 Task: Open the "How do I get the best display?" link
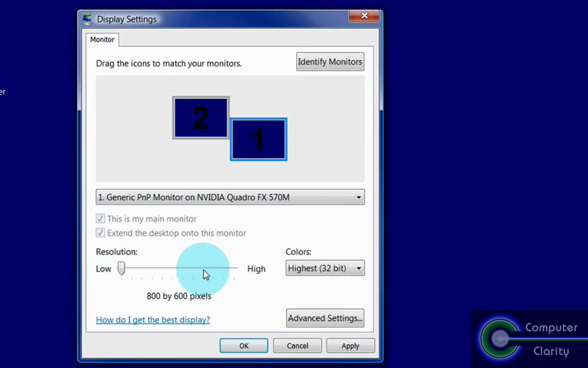point(153,319)
